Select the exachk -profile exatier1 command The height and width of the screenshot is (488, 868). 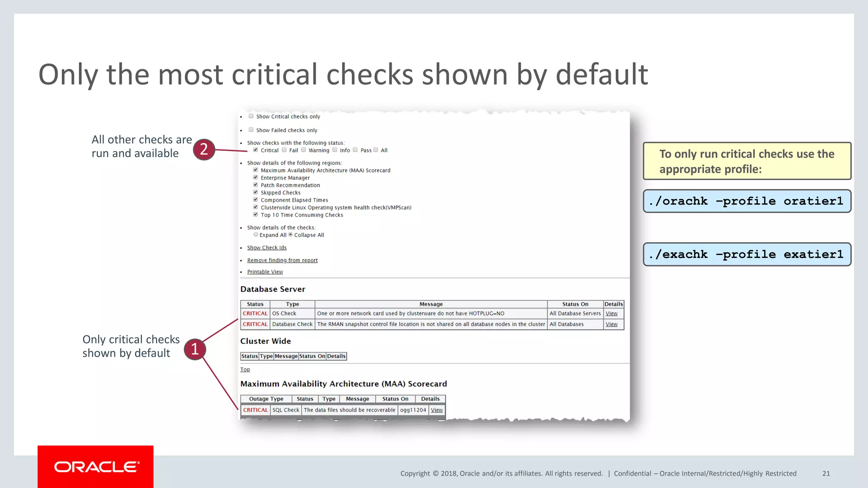point(747,255)
